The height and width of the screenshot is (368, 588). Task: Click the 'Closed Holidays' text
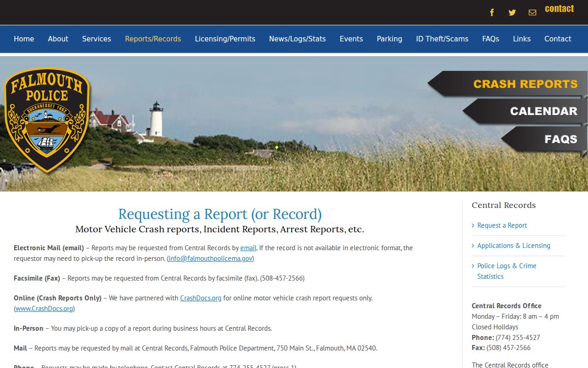[x=495, y=327]
